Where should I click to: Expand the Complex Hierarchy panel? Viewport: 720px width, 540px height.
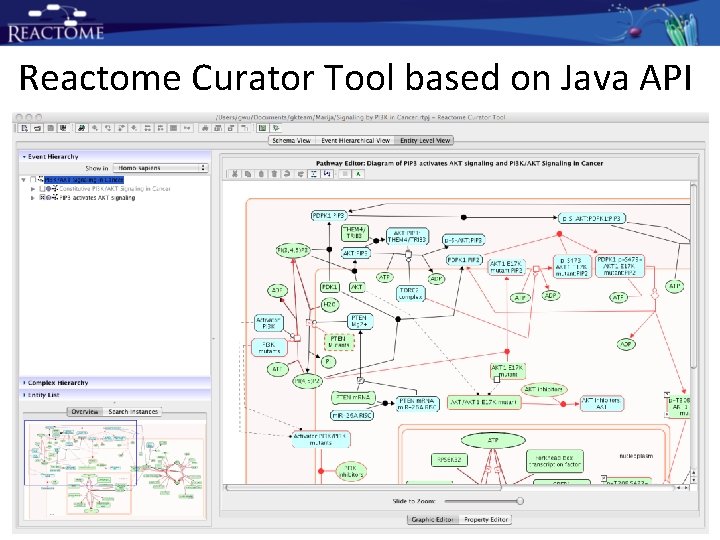click(x=24, y=382)
